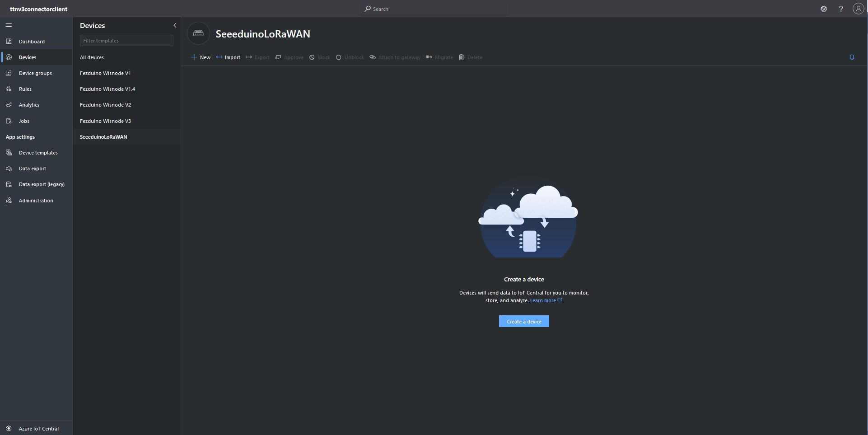
Task: Click the notifications bell icon
Action: 851,57
